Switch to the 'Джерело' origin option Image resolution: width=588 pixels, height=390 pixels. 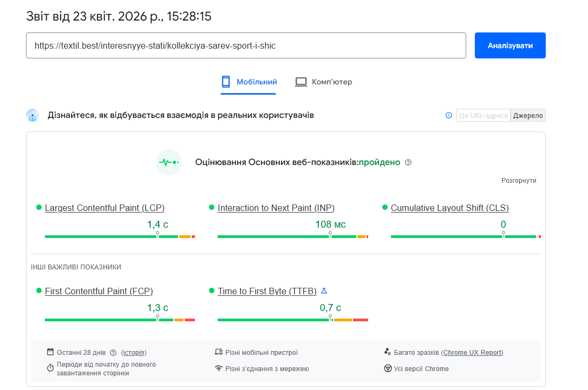click(528, 115)
